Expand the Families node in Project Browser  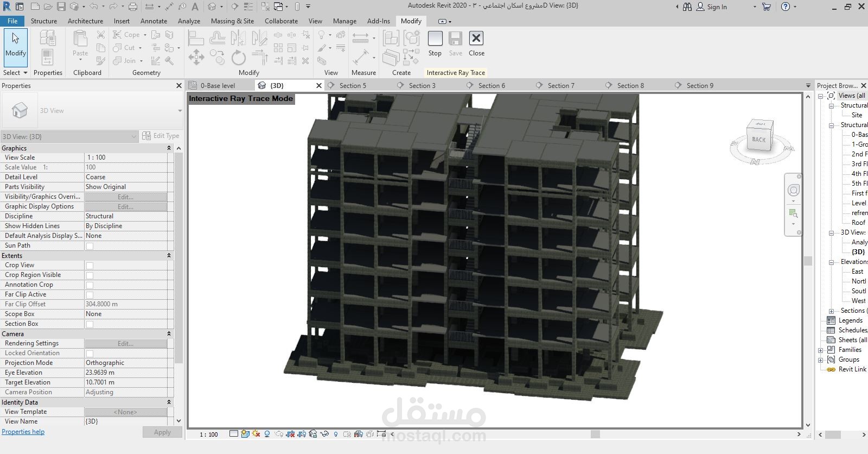tap(821, 350)
